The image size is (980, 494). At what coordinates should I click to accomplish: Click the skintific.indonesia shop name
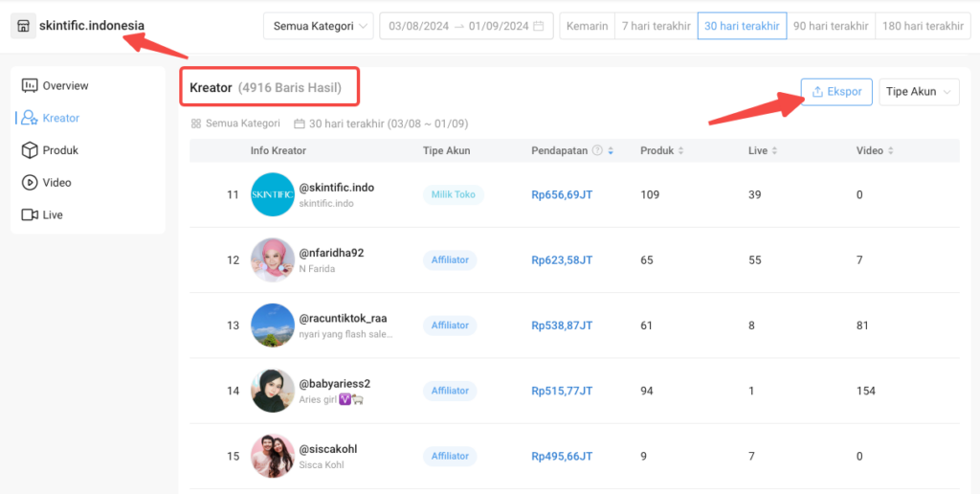[x=92, y=26]
